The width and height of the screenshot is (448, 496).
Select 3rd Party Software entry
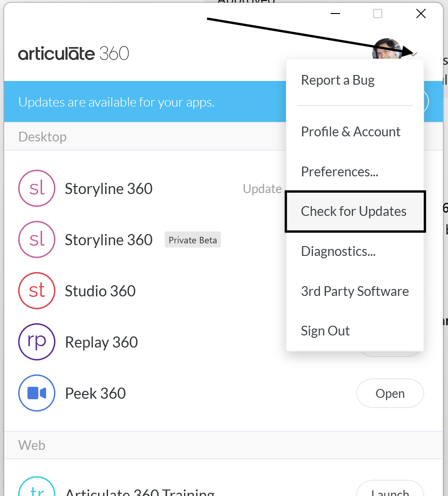[355, 291]
